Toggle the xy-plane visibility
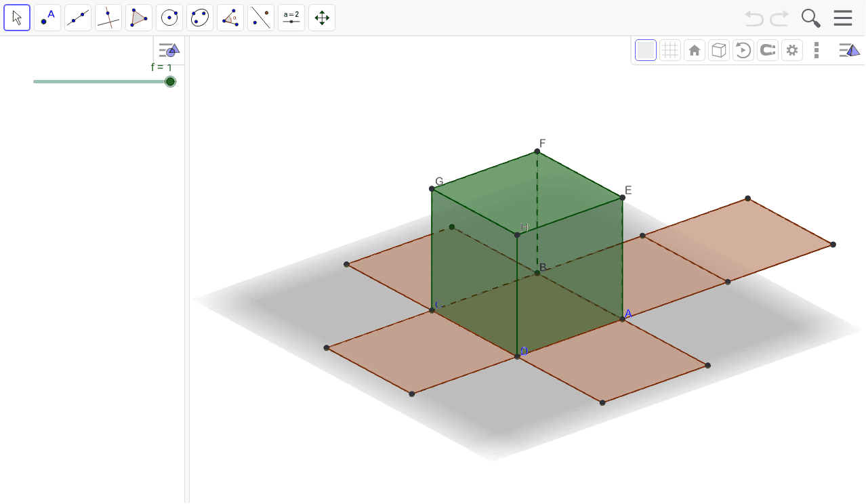The width and height of the screenshot is (866, 504). tap(645, 49)
